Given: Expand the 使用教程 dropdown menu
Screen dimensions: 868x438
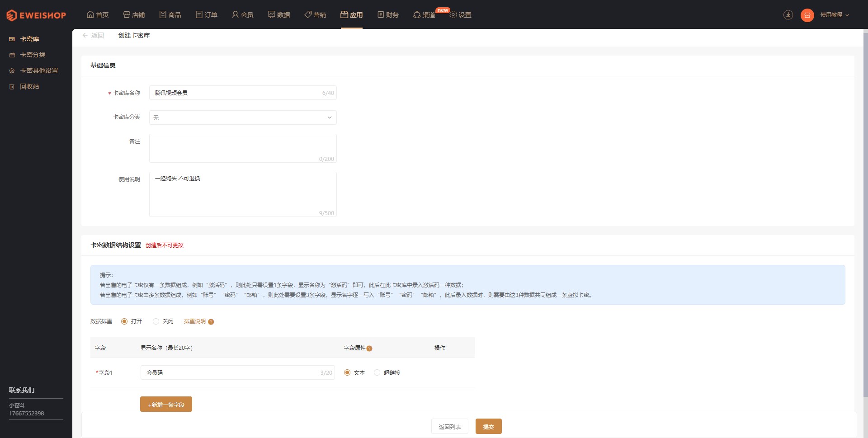Looking at the screenshot, I should pyautogui.click(x=835, y=15).
